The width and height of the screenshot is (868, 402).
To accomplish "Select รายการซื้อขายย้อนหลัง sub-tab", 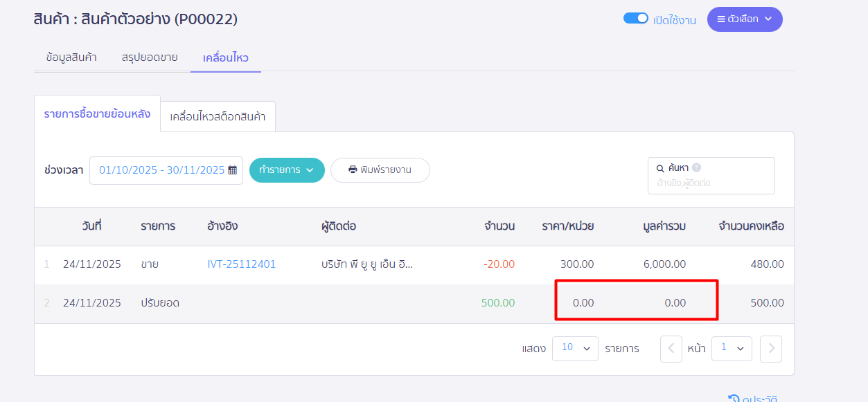I will point(97,114).
